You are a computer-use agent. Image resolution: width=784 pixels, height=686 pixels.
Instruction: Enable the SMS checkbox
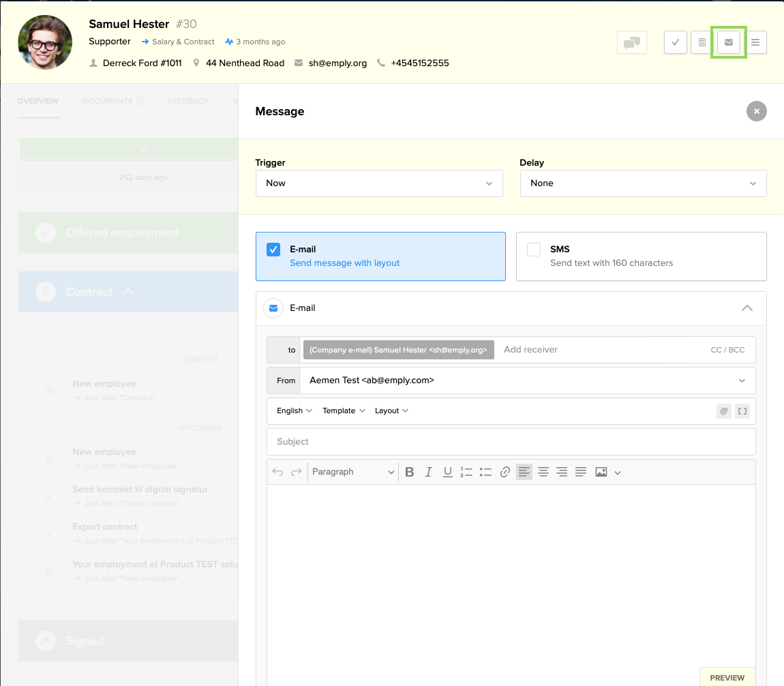[534, 250]
